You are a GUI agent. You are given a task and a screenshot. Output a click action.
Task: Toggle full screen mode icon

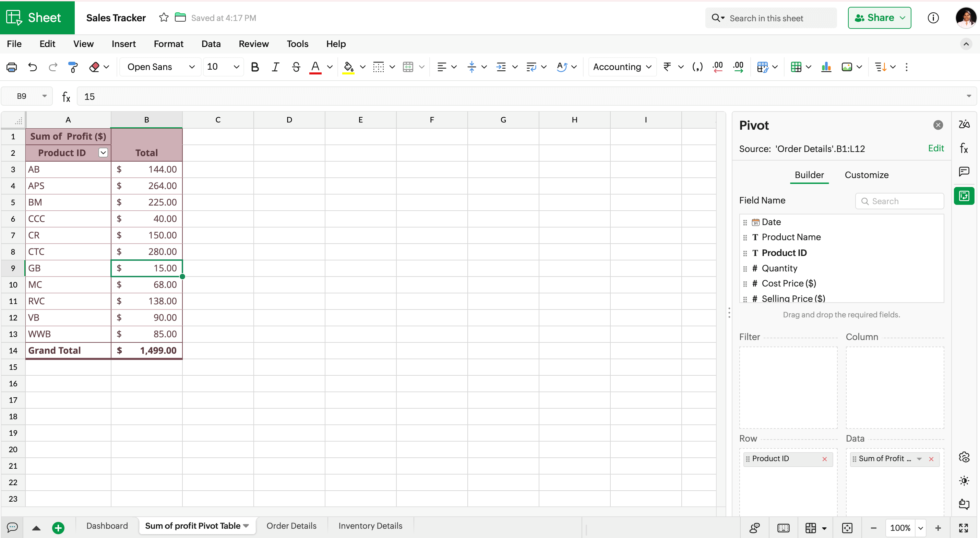(x=963, y=528)
